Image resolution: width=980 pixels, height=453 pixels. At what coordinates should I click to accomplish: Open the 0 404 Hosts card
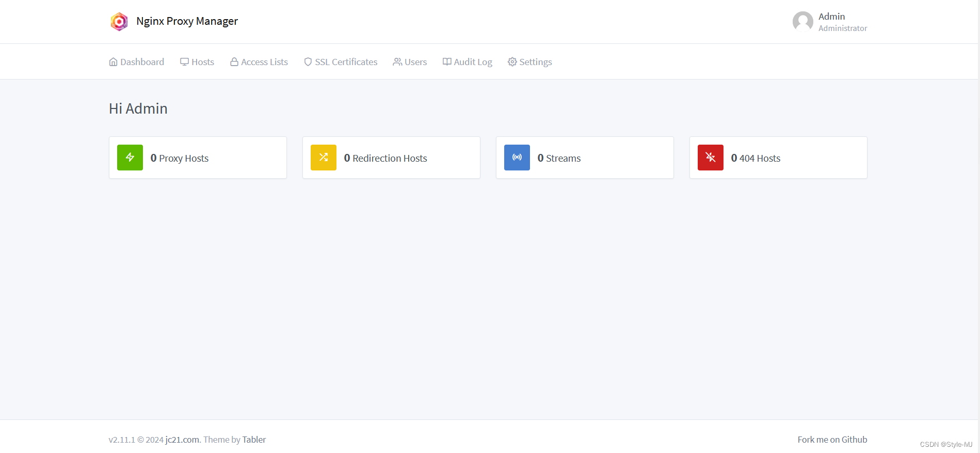pyautogui.click(x=778, y=158)
